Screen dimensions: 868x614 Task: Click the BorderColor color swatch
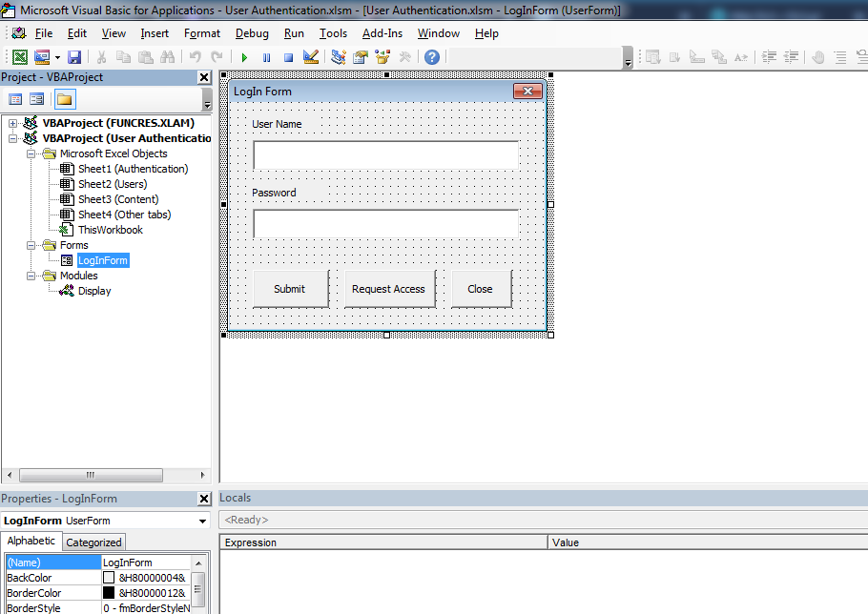click(108, 592)
